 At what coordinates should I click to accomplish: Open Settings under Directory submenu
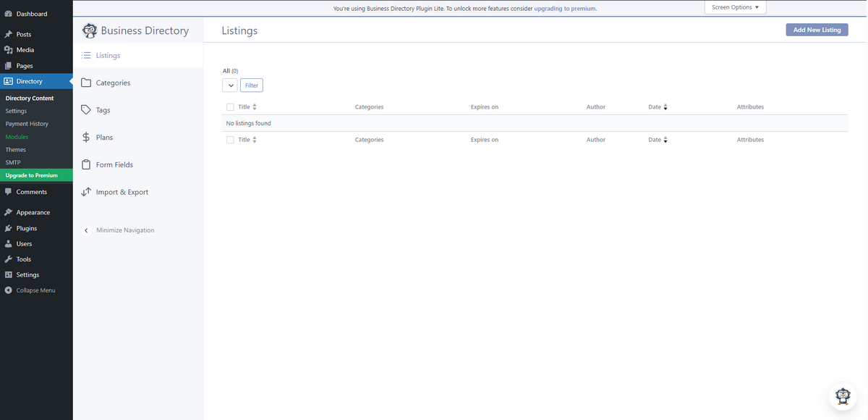click(16, 111)
